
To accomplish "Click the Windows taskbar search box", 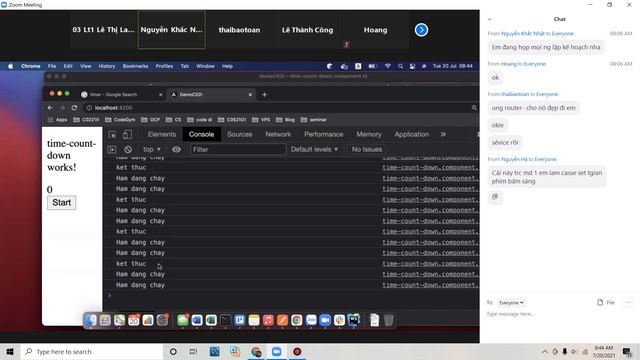I will click(92, 351).
